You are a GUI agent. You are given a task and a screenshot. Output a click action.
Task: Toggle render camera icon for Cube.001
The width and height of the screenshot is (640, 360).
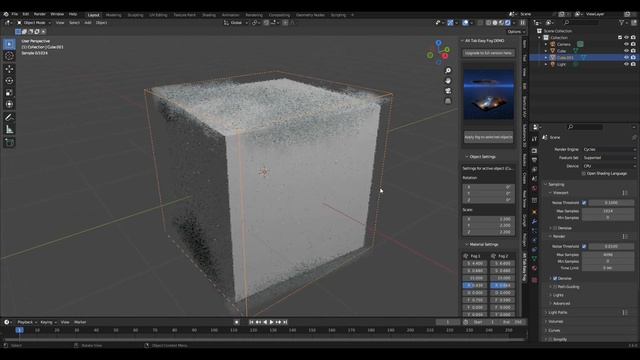(x=633, y=58)
